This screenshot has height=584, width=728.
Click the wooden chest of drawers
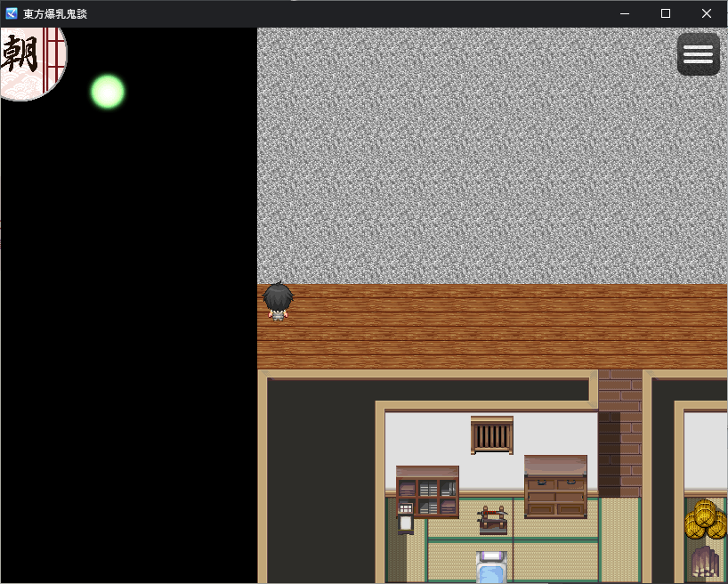click(x=555, y=486)
